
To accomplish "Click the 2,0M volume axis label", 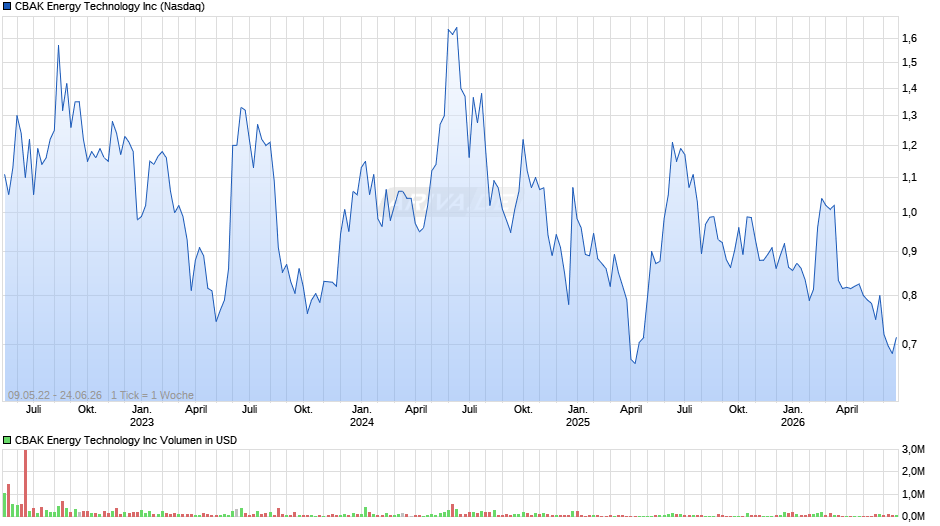I will [x=913, y=471].
